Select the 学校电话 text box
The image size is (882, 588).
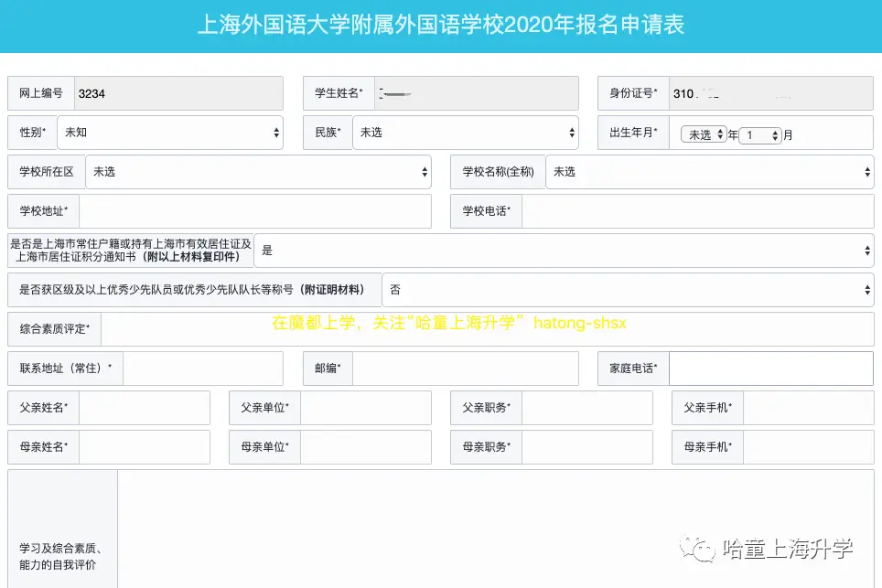click(700, 211)
